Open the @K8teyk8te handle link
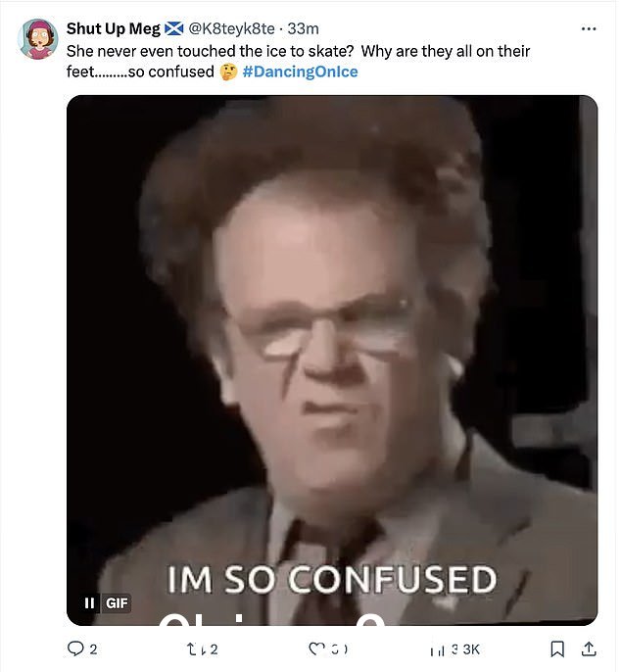This screenshot has height=672, width=621. tap(231, 28)
